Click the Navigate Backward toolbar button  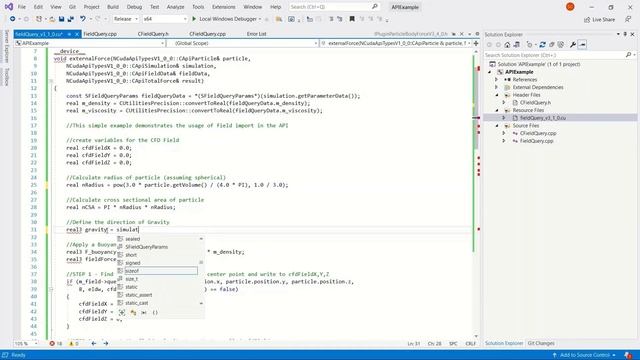point(13,19)
